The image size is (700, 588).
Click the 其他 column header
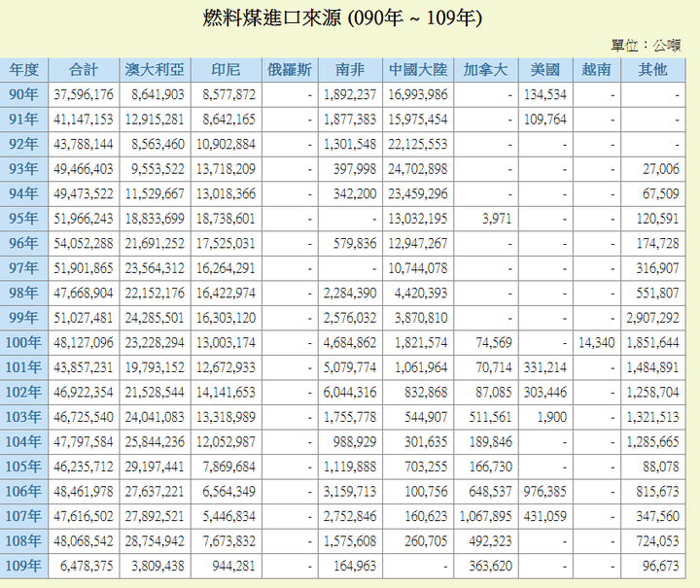pos(653,70)
